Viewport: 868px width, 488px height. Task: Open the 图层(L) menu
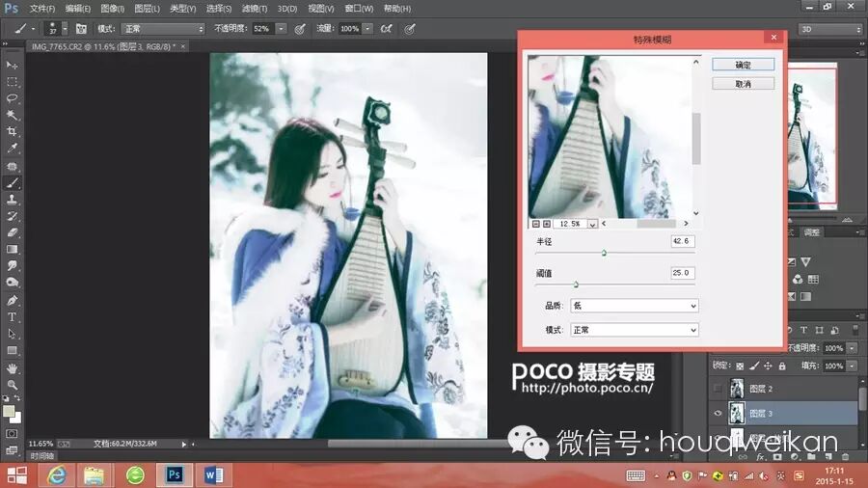pos(148,9)
